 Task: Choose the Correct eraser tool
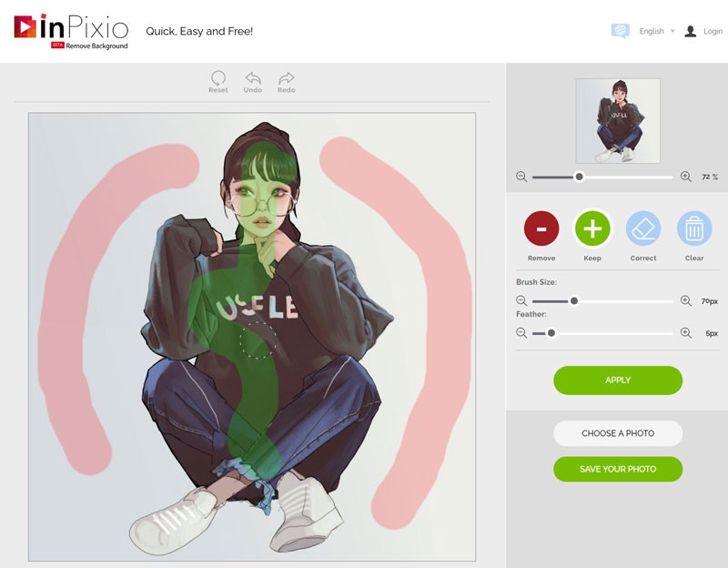(x=643, y=228)
